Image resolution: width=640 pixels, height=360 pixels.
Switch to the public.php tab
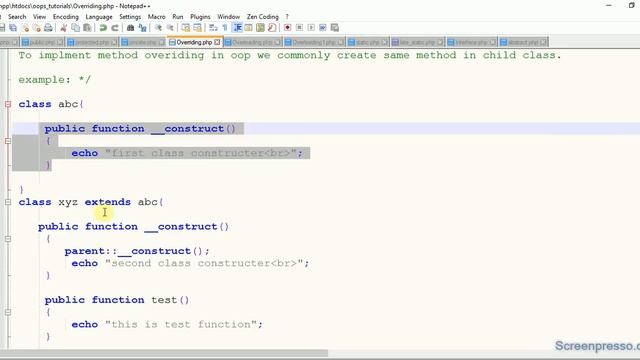click(42, 42)
